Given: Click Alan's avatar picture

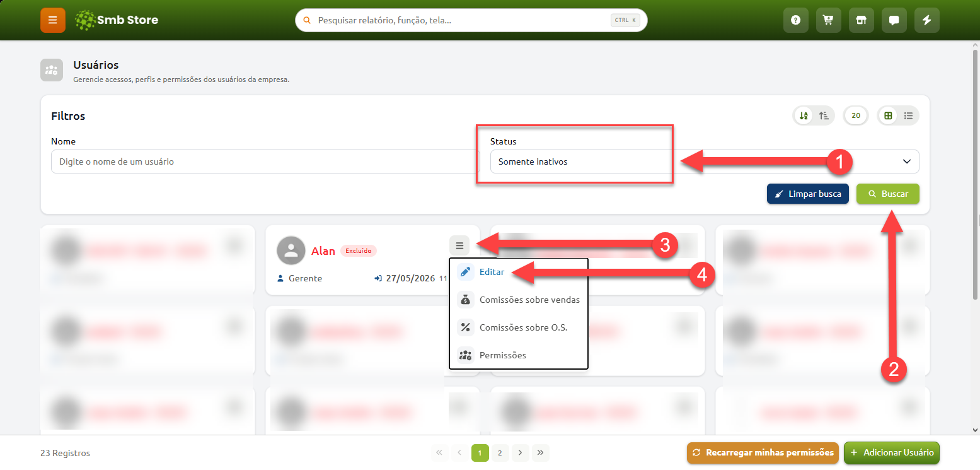Looking at the screenshot, I should click(291, 250).
